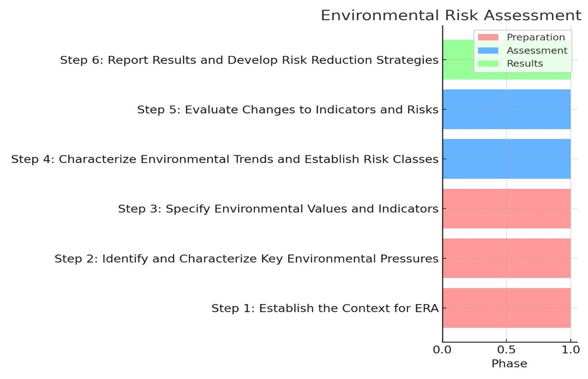Select the Preparation legend label text
Image resolution: width=588 pixels, height=379 pixels.
coord(535,37)
